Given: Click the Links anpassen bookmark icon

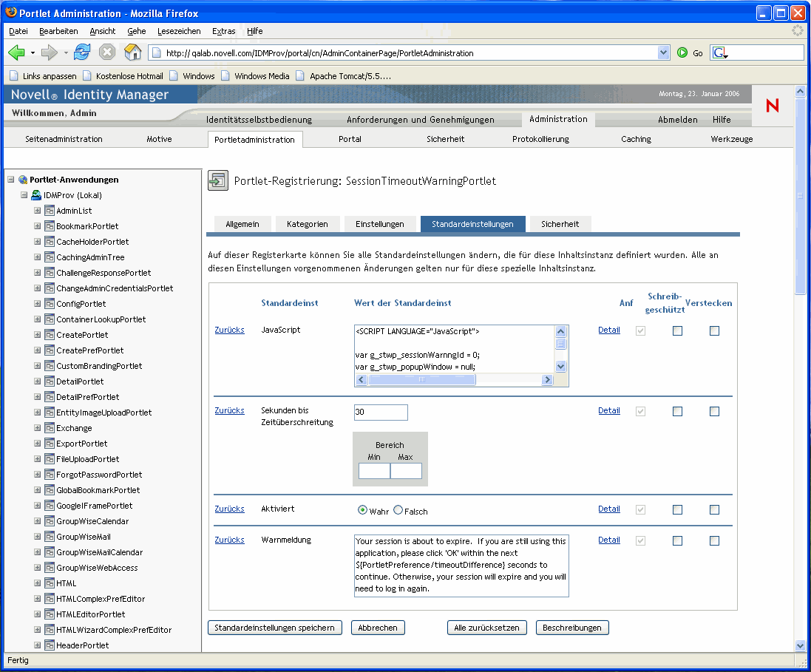Looking at the screenshot, I should [x=14, y=76].
